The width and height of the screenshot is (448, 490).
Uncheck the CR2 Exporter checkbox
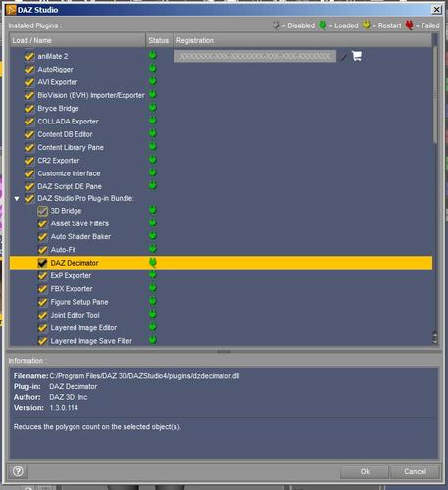[x=29, y=161]
